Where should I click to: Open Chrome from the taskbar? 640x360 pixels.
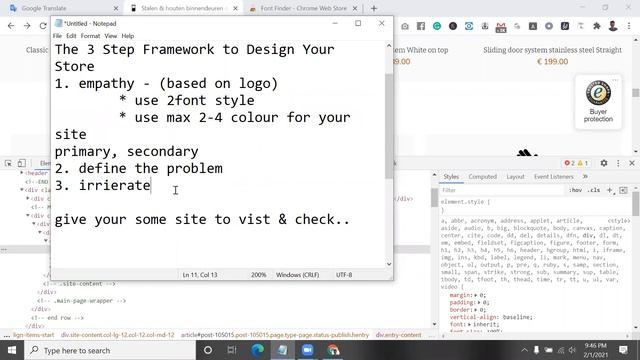[x=333, y=350]
